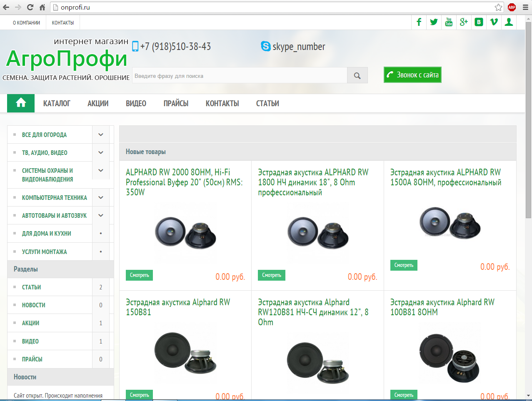
Task: Open the ВСЕ ДЛЯ ОГОРОДА category link
Action: (44, 134)
